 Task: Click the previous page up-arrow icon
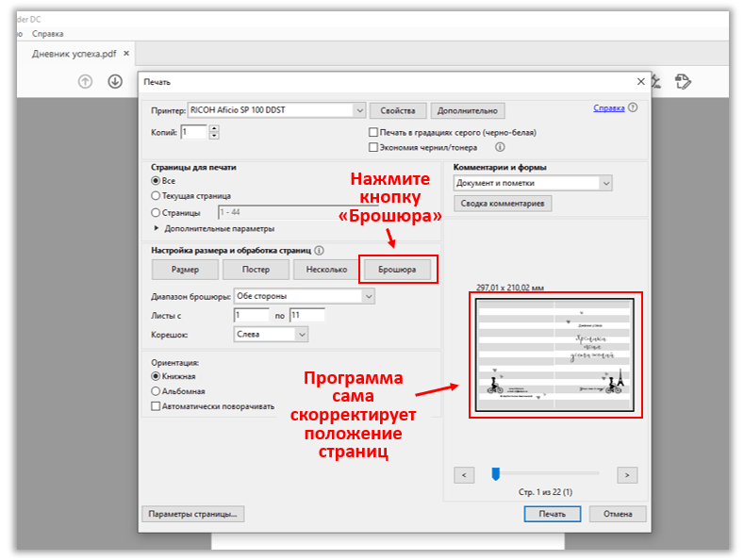pos(85,82)
